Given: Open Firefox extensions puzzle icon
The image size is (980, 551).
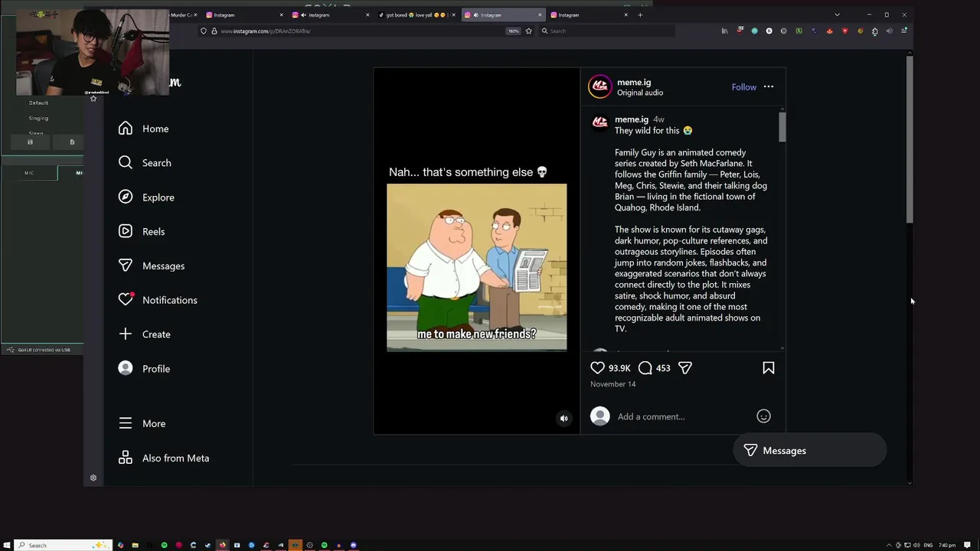Looking at the screenshot, I should [x=874, y=31].
